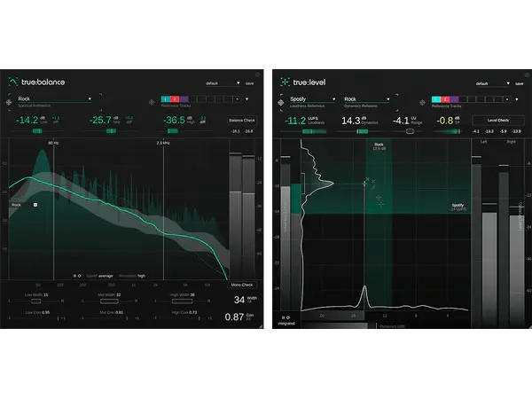The width and height of the screenshot is (532, 399).
Task: Click the target icon beside true:level Reference Tracks
Action: (422, 102)
